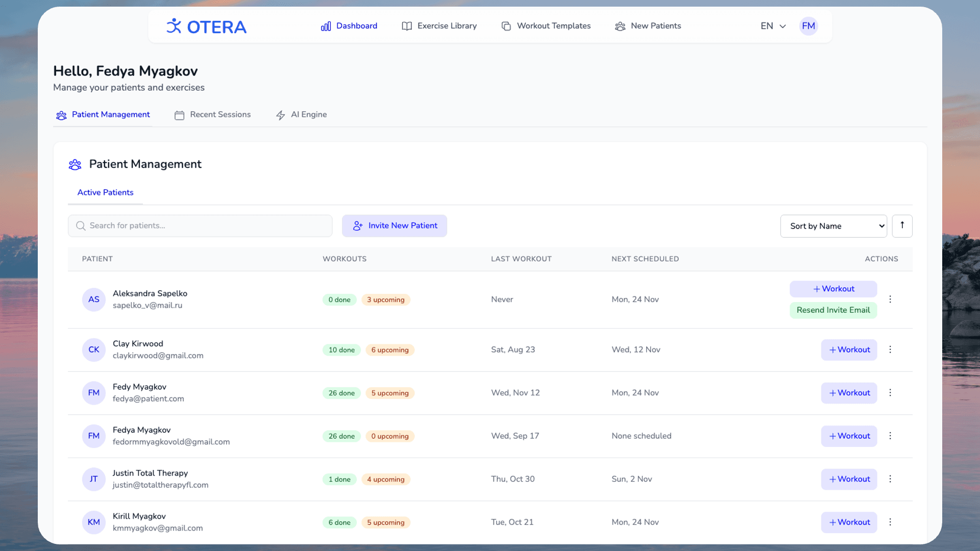Click the OTERA logo icon
980x551 pixels.
pos(174,26)
